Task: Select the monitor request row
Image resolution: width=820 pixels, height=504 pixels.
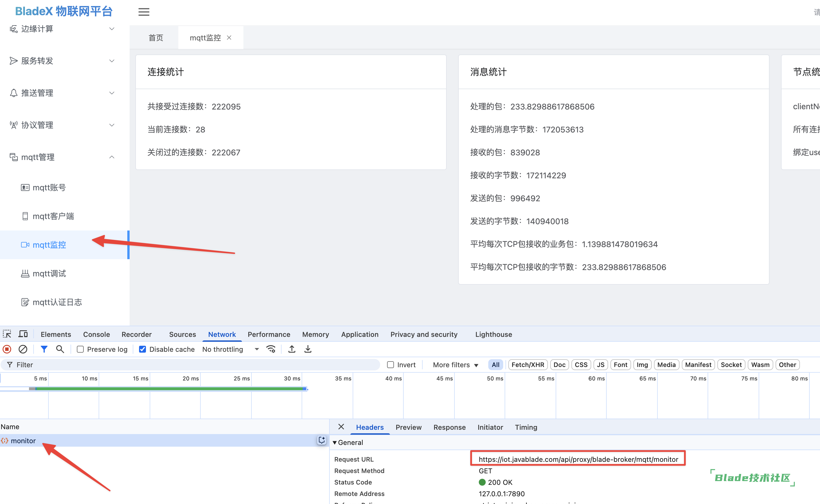Action: pos(164,441)
